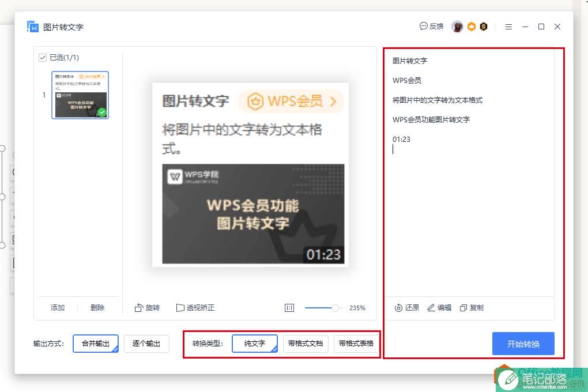Click the 图片转文字 app logo icon
The height and width of the screenshot is (392, 588).
point(33,27)
